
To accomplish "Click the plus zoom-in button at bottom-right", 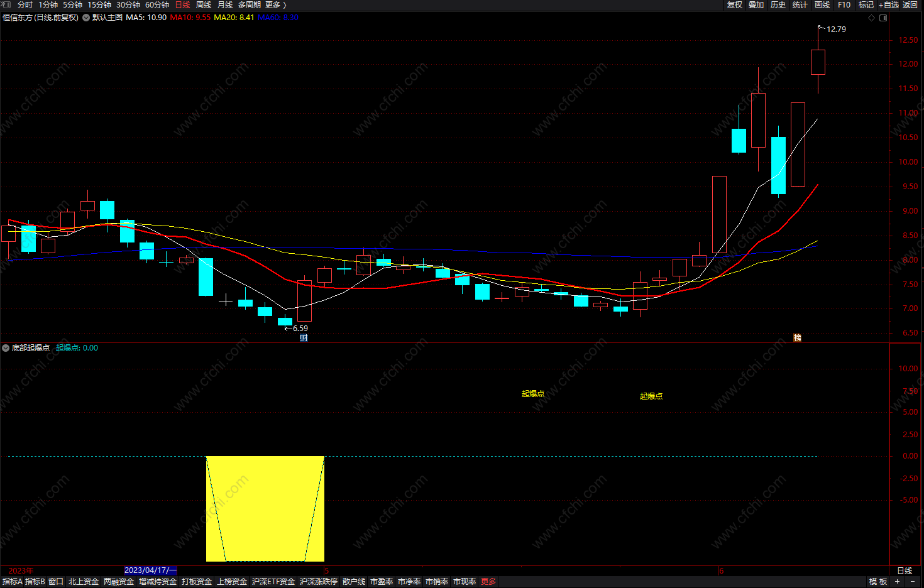I will [897, 582].
